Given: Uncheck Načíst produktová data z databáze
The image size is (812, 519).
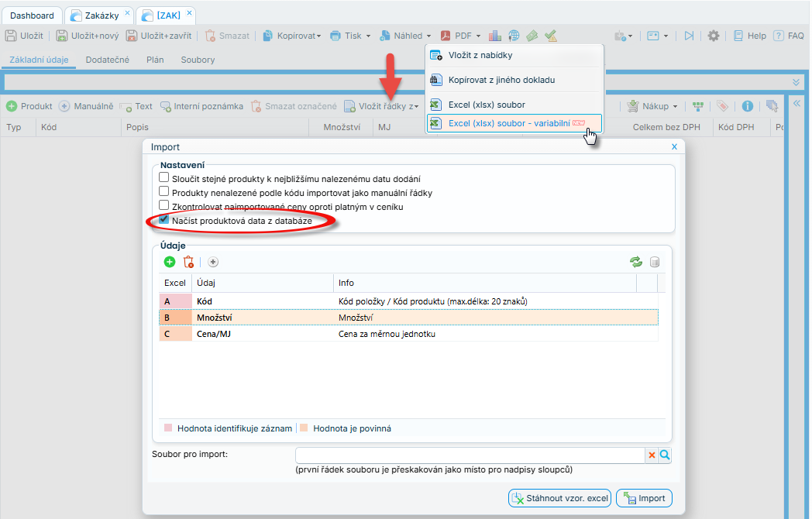Looking at the screenshot, I should [x=164, y=219].
